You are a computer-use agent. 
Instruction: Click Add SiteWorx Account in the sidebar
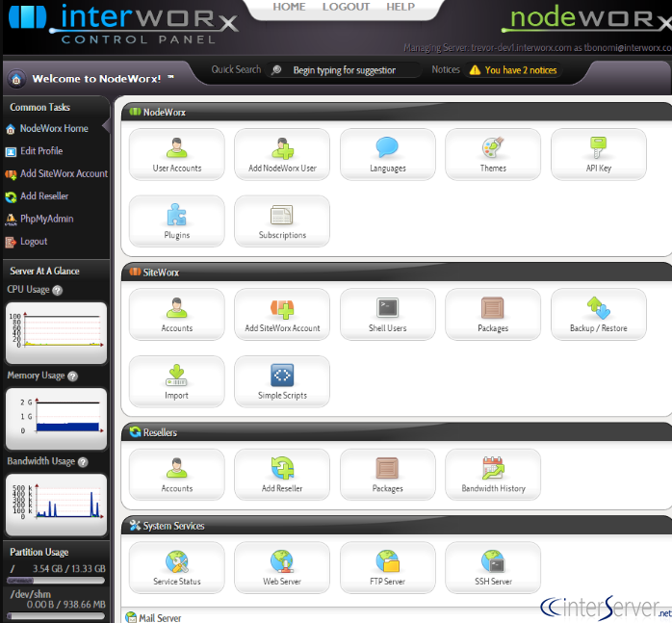tap(57, 173)
